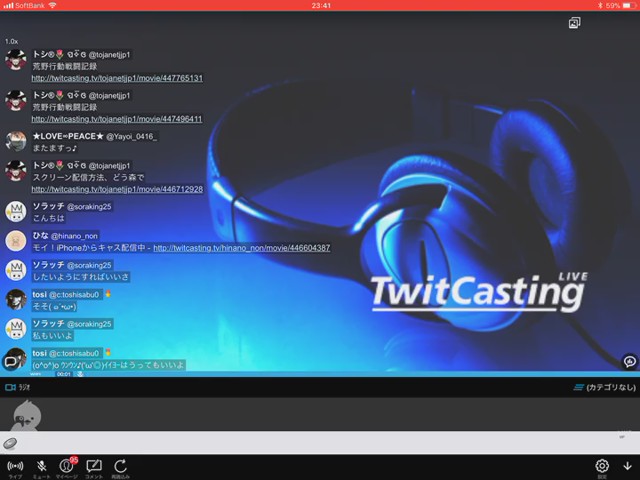The image size is (640, 480).
Task: Tap the ラジオ camera mode icon
Action: tap(11, 387)
